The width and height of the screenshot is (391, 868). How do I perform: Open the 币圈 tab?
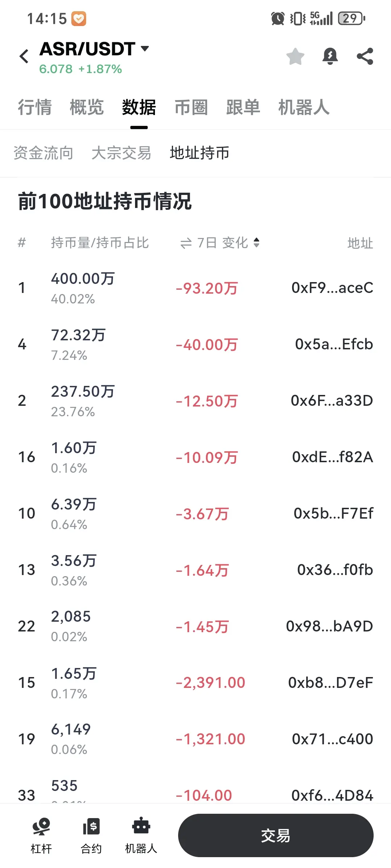pos(191,107)
